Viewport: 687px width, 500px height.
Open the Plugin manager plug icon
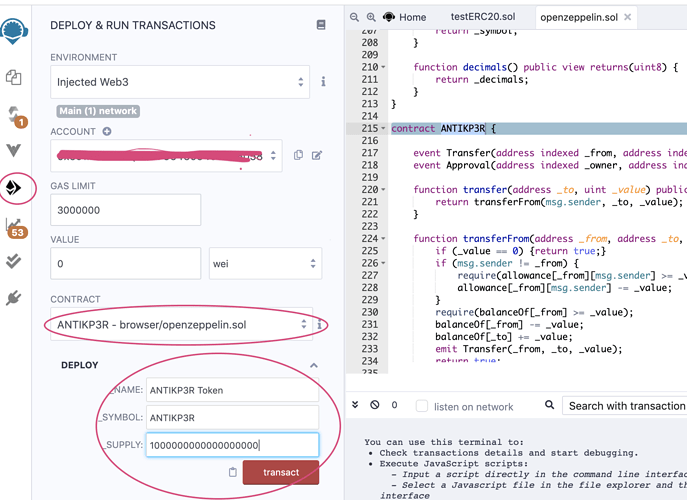pos(14,298)
